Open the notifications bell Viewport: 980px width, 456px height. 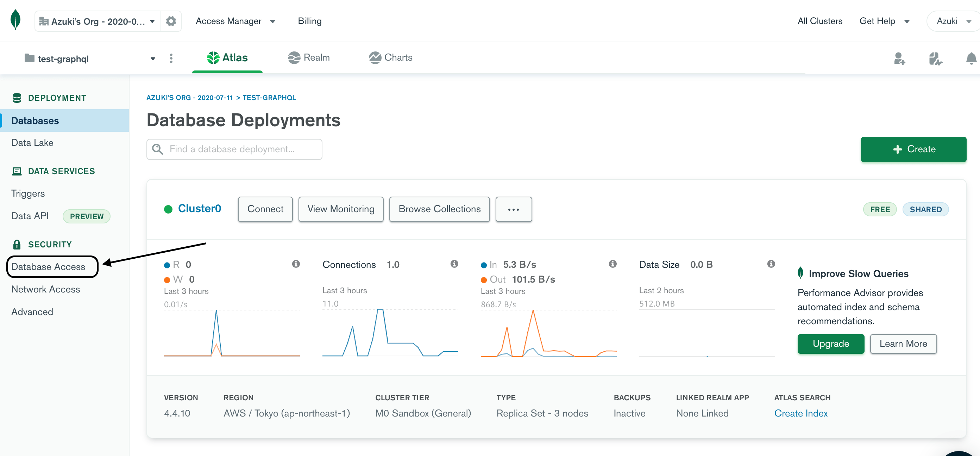[x=971, y=58]
